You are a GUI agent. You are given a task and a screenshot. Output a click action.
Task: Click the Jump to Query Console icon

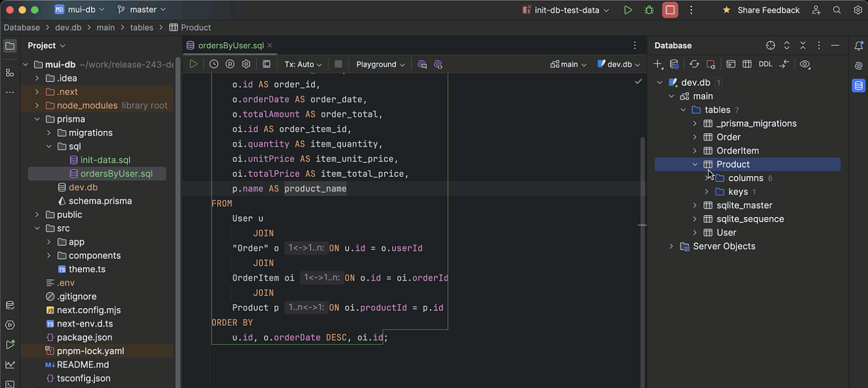731,64
